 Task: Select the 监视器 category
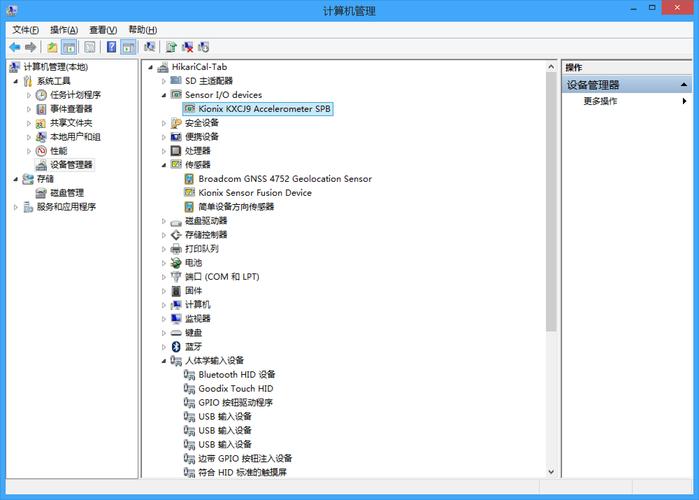pos(191,319)
